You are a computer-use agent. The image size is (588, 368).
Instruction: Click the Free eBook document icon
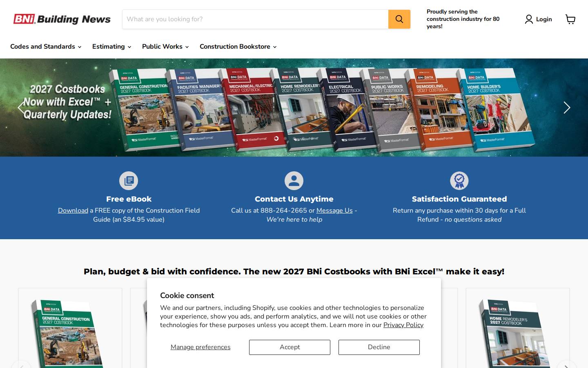click(x=129, y=181)
